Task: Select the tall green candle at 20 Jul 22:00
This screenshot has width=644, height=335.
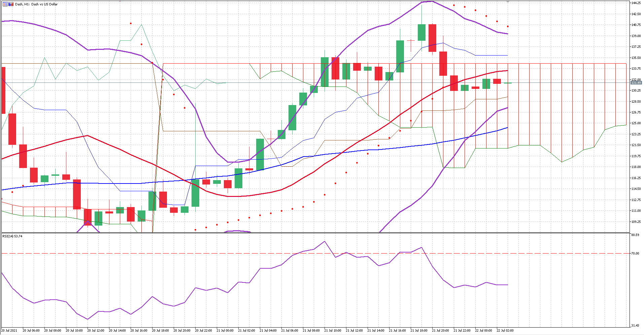Action: coord(195,193)
